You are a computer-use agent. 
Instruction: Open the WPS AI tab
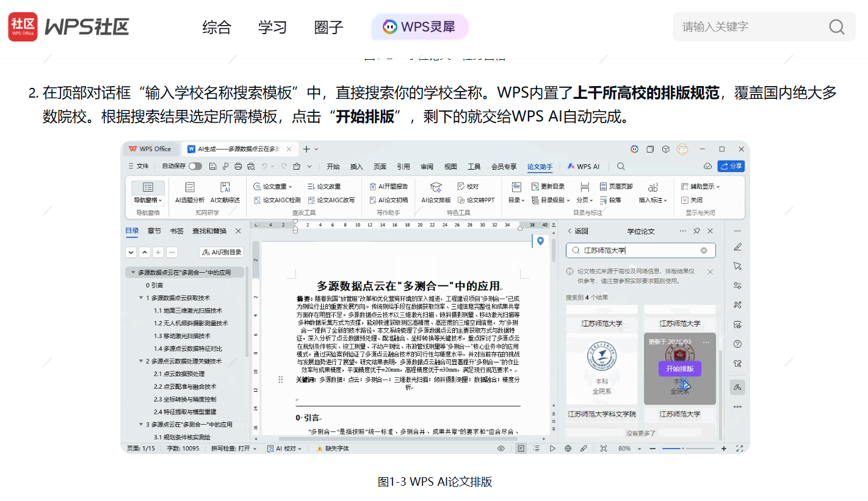[584, 167]
